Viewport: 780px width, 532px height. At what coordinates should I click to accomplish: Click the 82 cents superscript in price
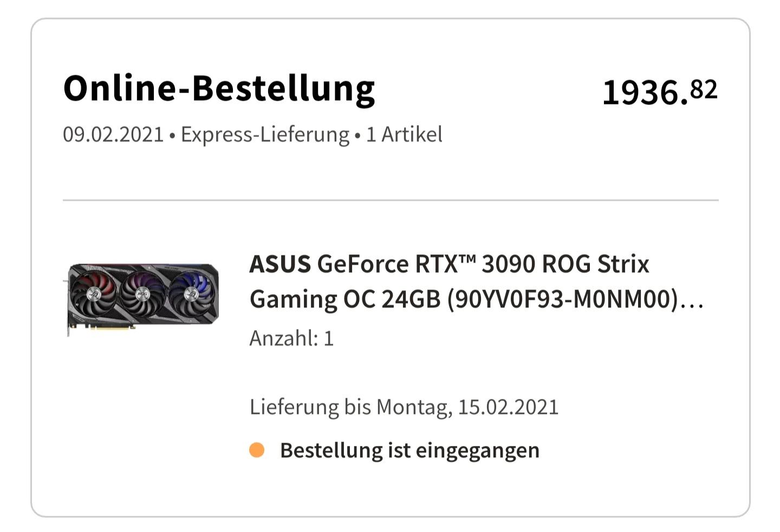704,89
